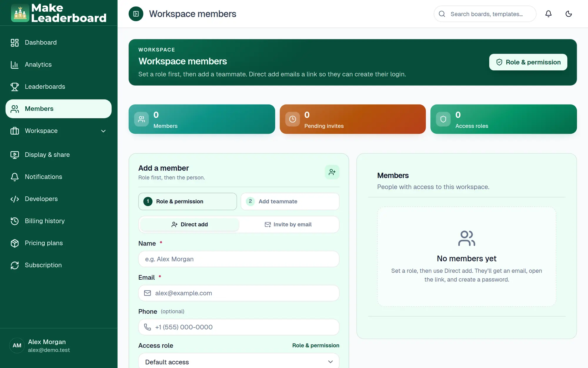
Task: Open the Subscription page
Action: tap(59, 265)
